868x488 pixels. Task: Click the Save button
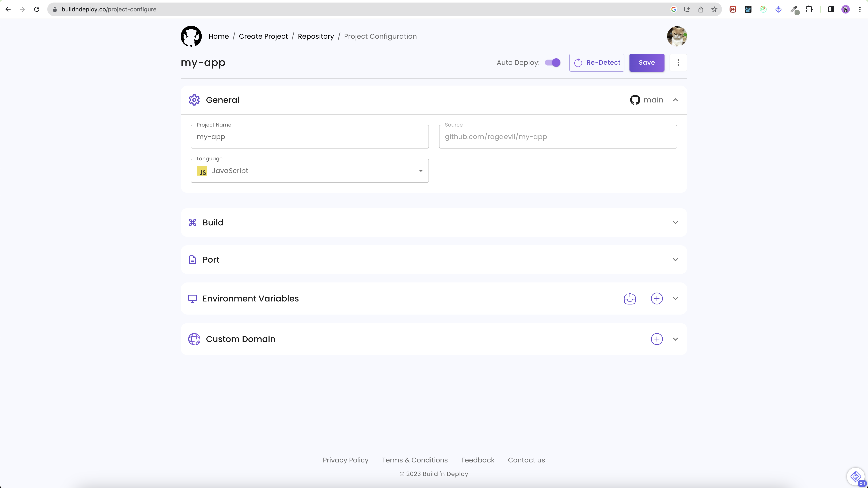click(x=646, y=62)
